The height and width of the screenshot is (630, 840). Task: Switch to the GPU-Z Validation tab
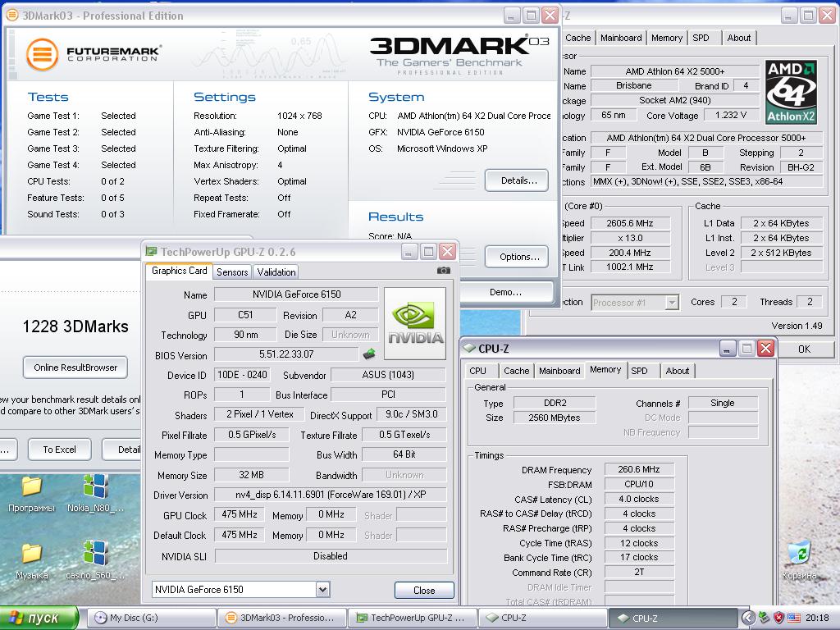[276, 272]
